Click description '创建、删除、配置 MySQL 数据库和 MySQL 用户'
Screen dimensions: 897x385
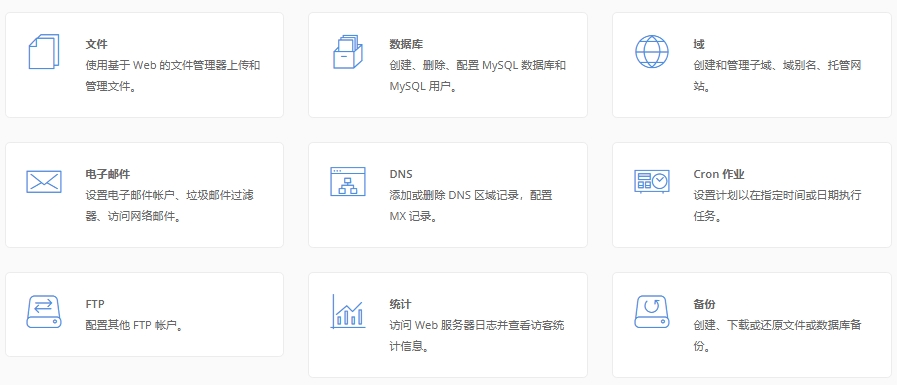(x=477, y=76)
